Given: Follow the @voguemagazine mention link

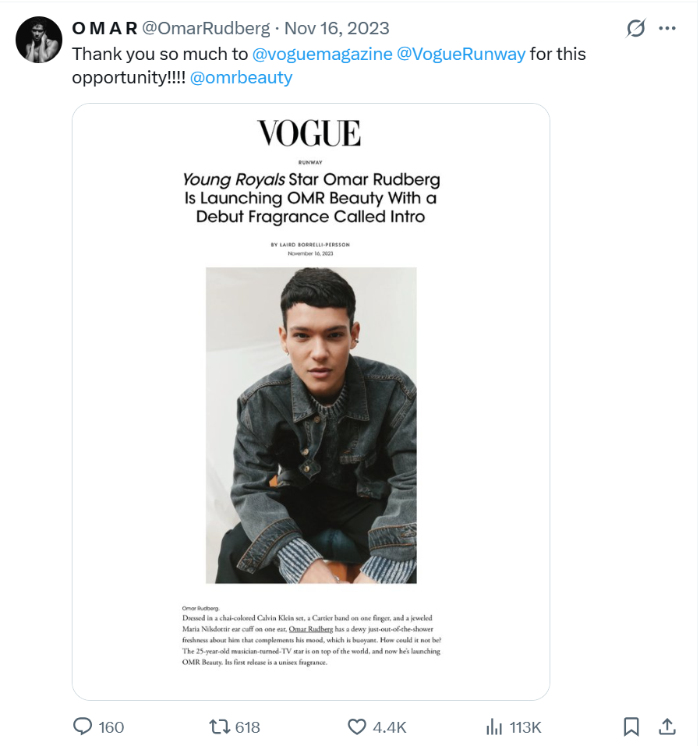Looking at the screenshot, I should point(323,54).
